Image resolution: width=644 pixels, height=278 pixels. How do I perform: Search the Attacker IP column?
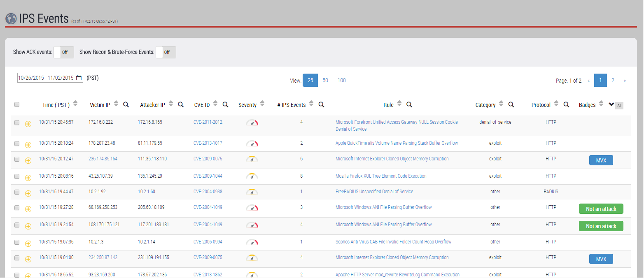181,104
